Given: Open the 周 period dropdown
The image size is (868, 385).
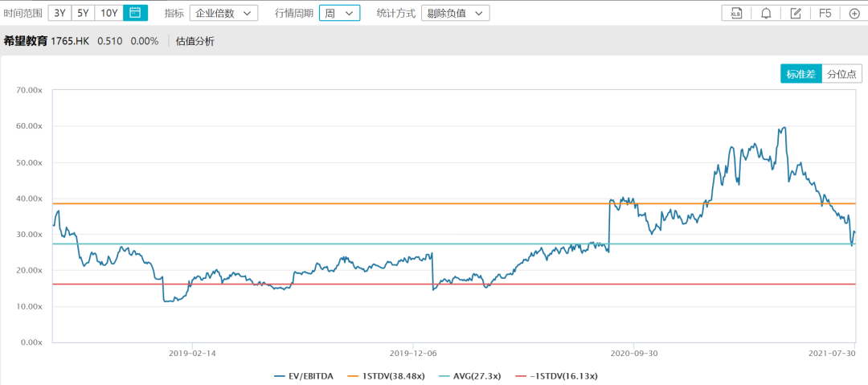Looking at the screenshot, I should 339,14.
